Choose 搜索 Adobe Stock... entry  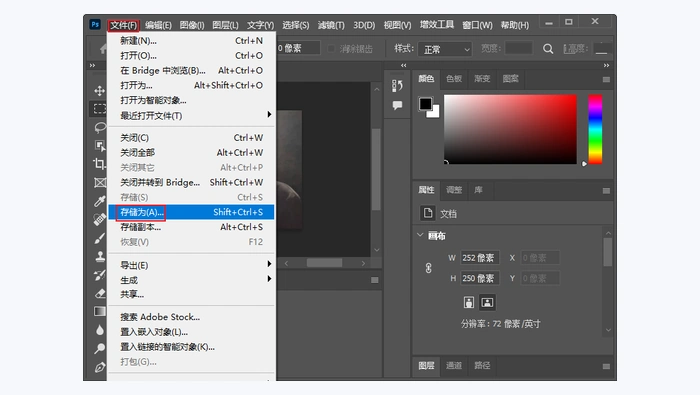coord(191,317)
